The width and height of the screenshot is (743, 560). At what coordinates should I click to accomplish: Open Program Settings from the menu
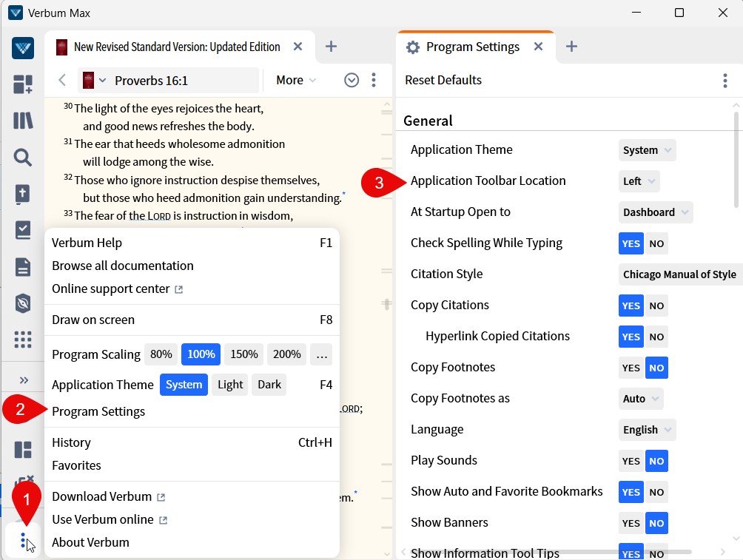pos(192,412)
